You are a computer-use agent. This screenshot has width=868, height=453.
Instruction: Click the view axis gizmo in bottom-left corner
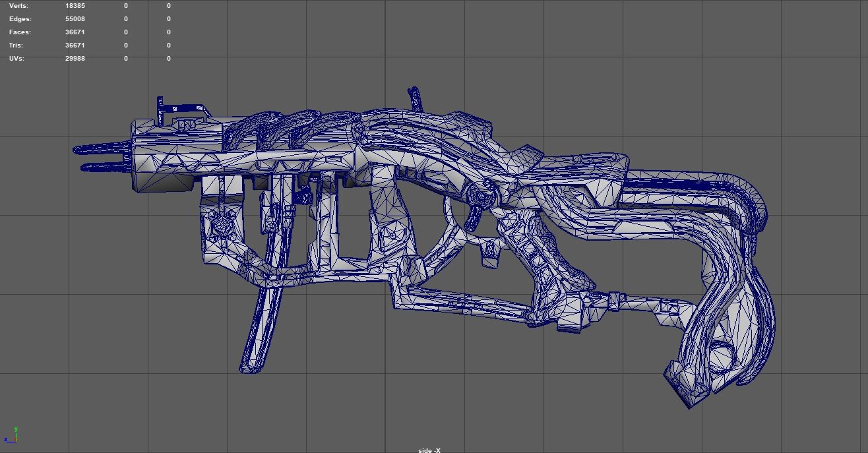coord(13,435)
